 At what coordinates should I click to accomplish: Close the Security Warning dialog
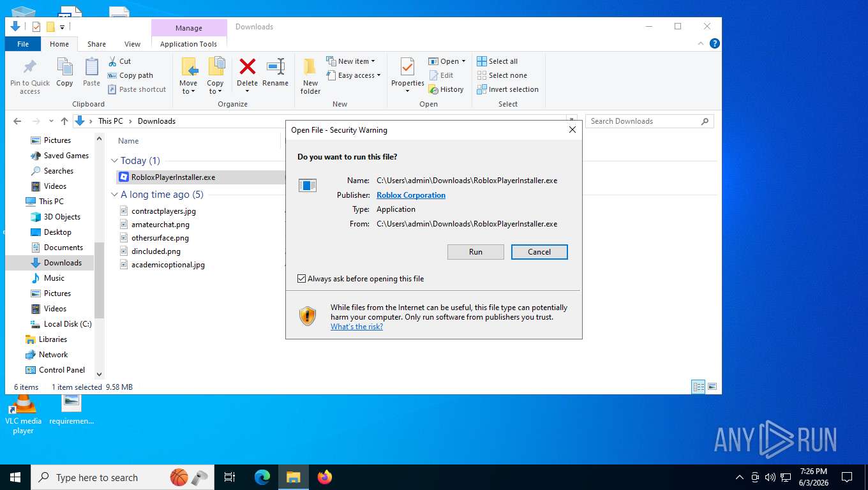click(572, 130)
